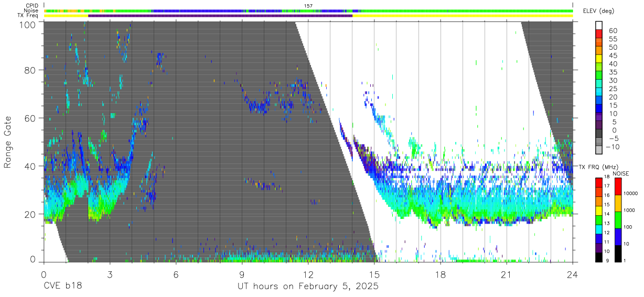Image resolution: width=644 pixels, height=297 pixels.
Task: Click the y-axis tick label "60"
Action: click(30, 118)
